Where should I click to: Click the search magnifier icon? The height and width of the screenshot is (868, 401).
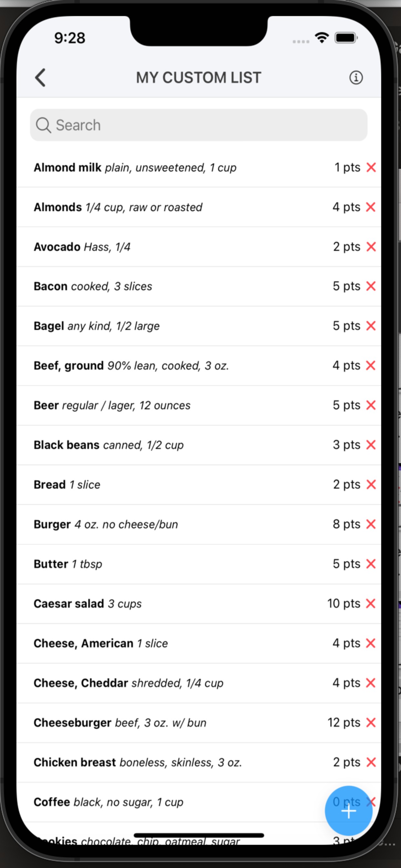pos(43,125)
